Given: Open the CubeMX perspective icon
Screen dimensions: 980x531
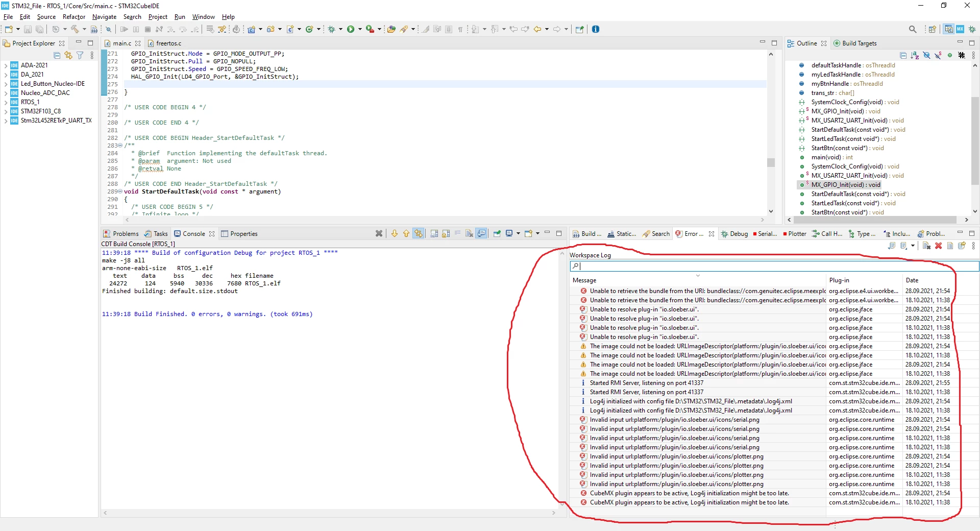Looking at the screenshot, I should pyautogui.click(x=960, y=29).
